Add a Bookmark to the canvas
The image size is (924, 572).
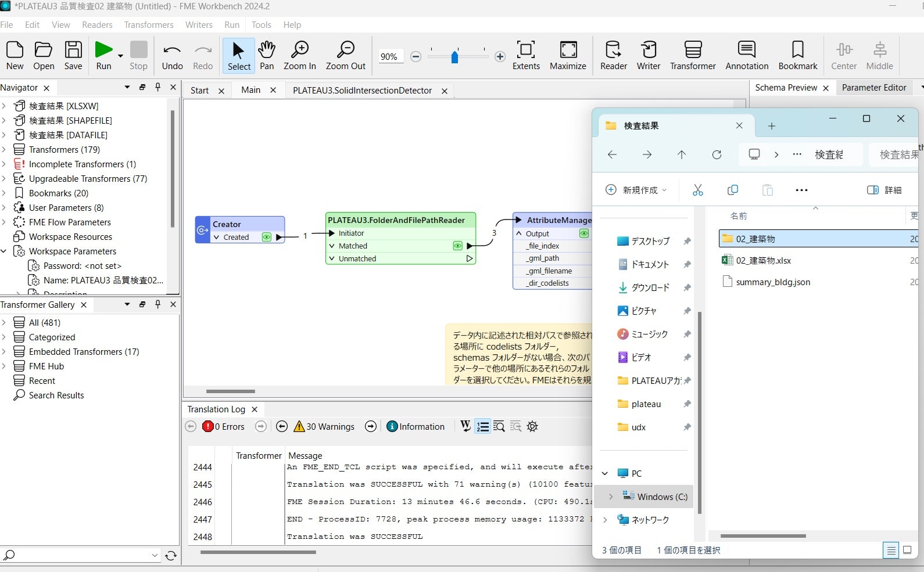[x=798, y=56]
